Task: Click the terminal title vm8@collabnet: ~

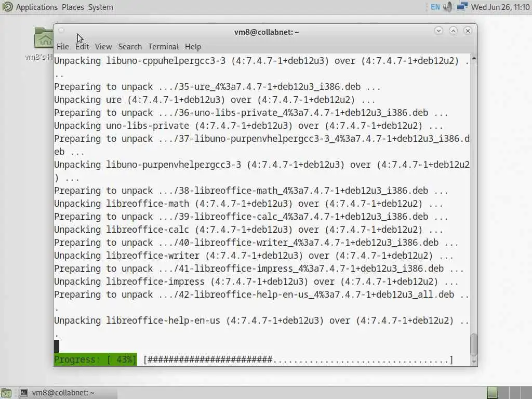Action: click(x=267, y=32)
